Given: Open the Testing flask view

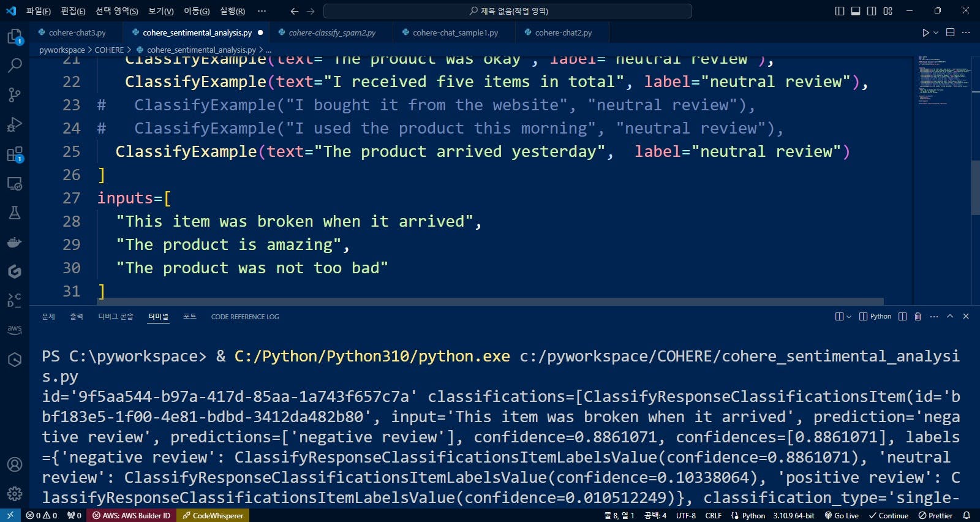Looking at the screenshot, I should [15, 213].
